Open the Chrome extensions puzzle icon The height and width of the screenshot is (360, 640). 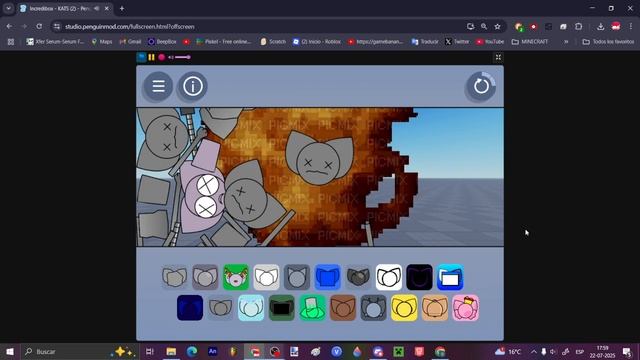(578, 27)
